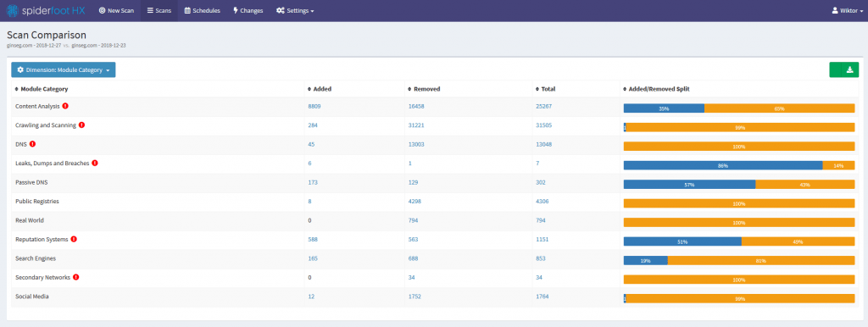Open Leaks, Dumps and Breaches total 7
Viewport: 868px width, 327px height.
click(x=537, y=163)
